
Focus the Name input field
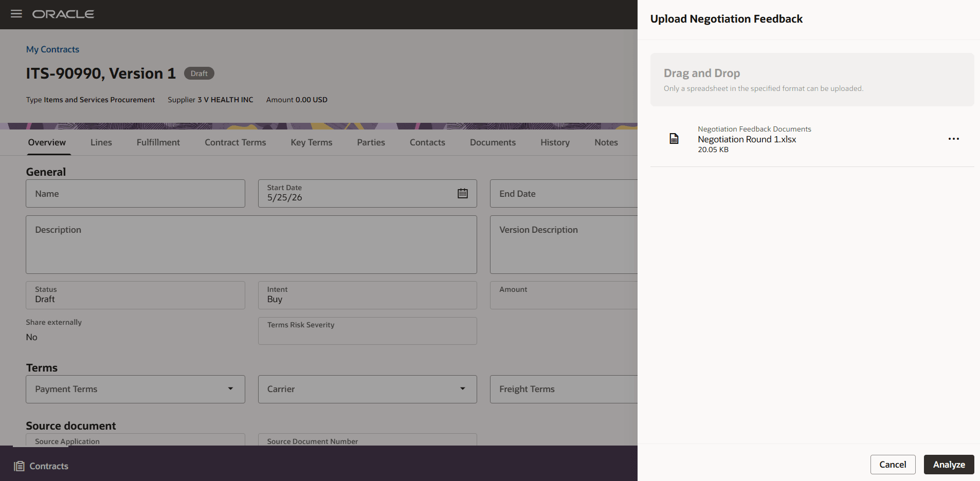pyautogui.click(x=135, y=194)
